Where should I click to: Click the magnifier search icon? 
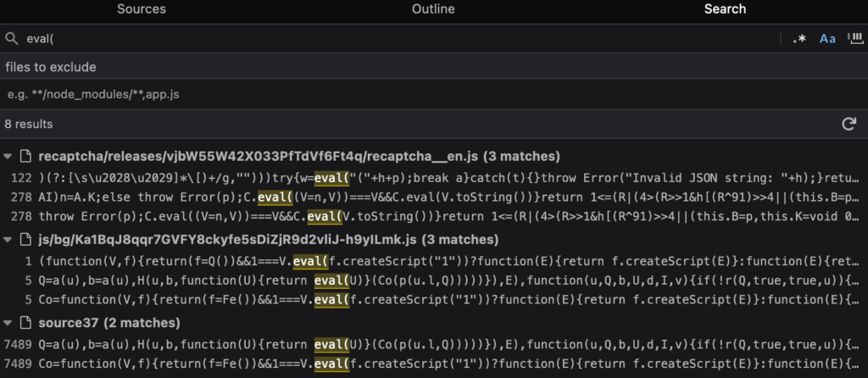[x=11, y=39]
